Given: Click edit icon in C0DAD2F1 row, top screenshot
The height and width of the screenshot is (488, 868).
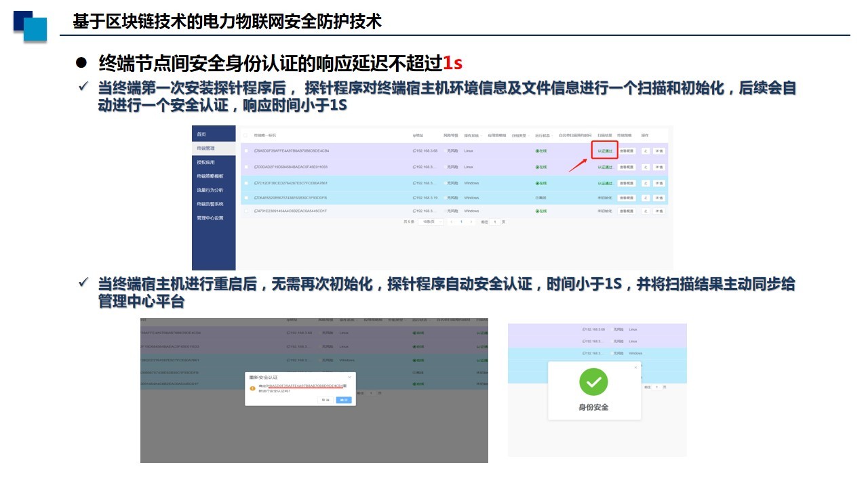Looking at the screenshot, I should pyautogui.click(x=646, y=167).
